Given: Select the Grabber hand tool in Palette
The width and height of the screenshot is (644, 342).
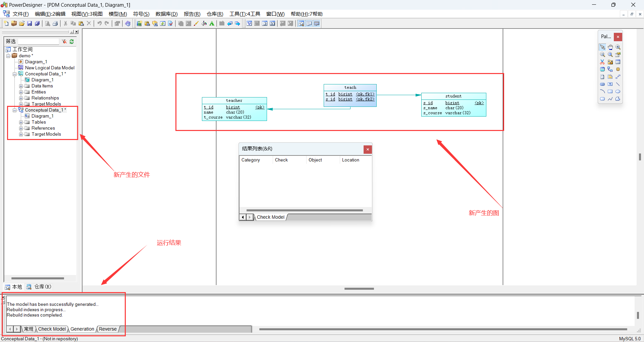Looking at the screenshot, I should tap(610, 47).
